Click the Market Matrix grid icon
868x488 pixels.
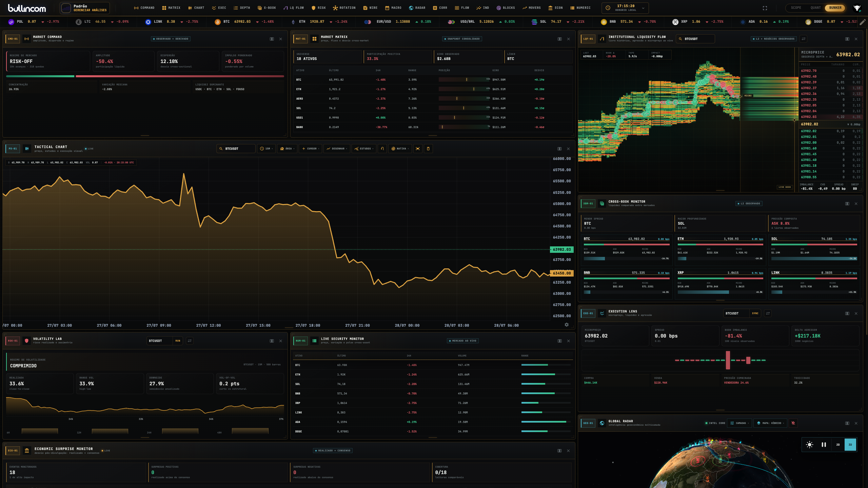point(314,39)
